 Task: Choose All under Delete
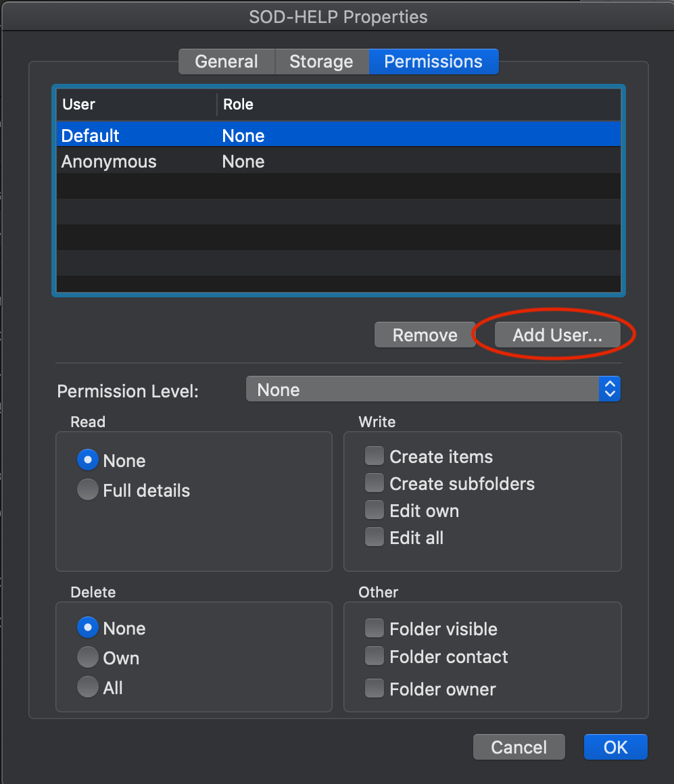pyautogui.click(x=88, y=687)
